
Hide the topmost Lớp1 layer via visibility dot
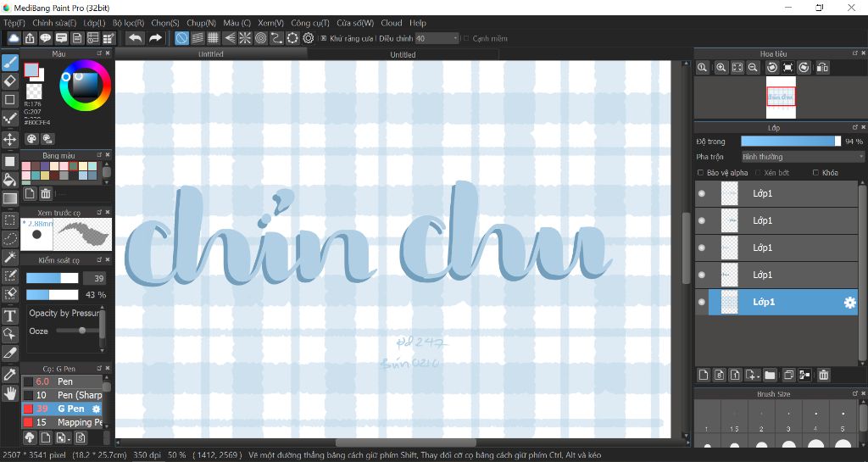[x=702, y=193]
